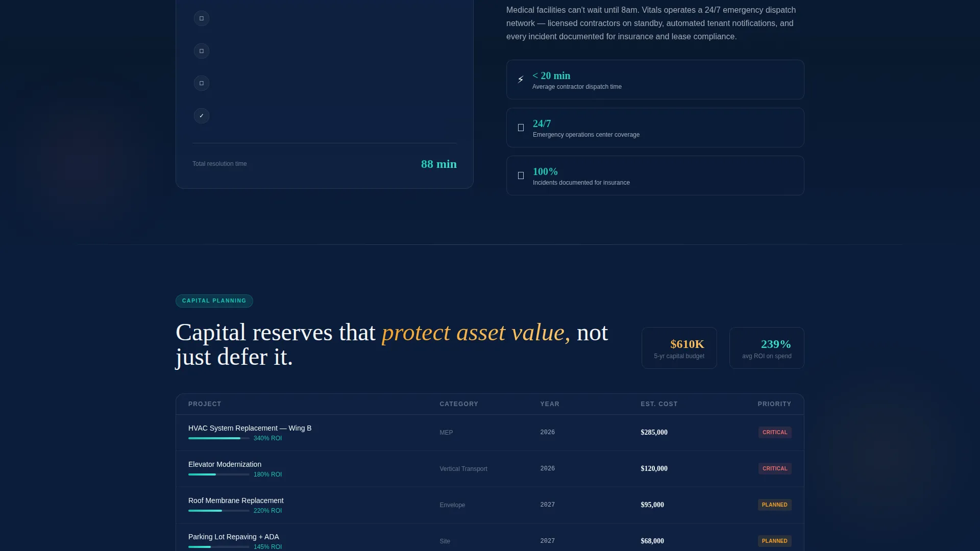980x551 pixels.
Task: Click the CRITICAL badge for Elevator Modernization
Action: click(775, 469)
